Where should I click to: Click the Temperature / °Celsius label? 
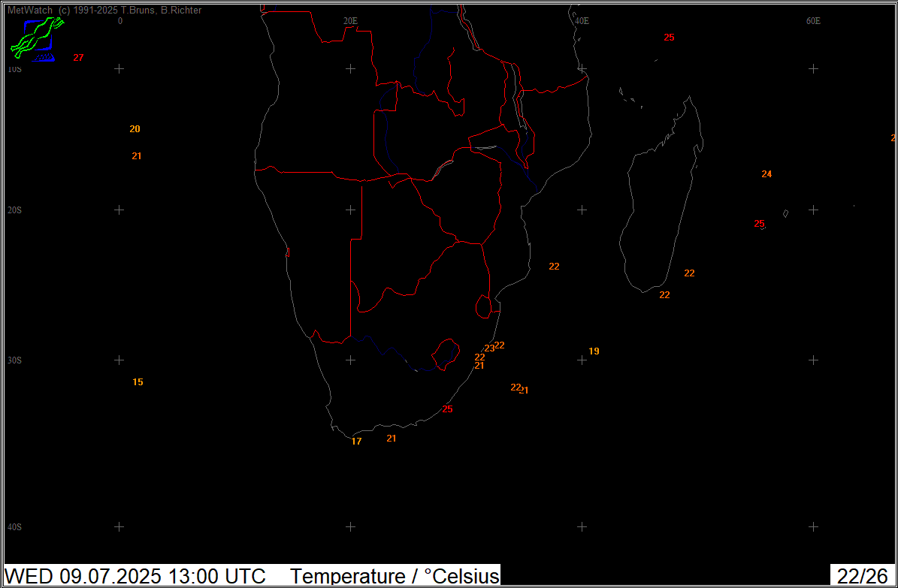click(x=395, y=575)
